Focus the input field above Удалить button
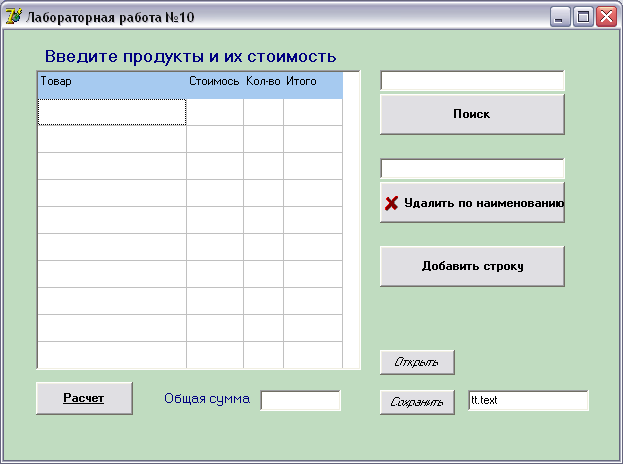 (x=472, y=168)
